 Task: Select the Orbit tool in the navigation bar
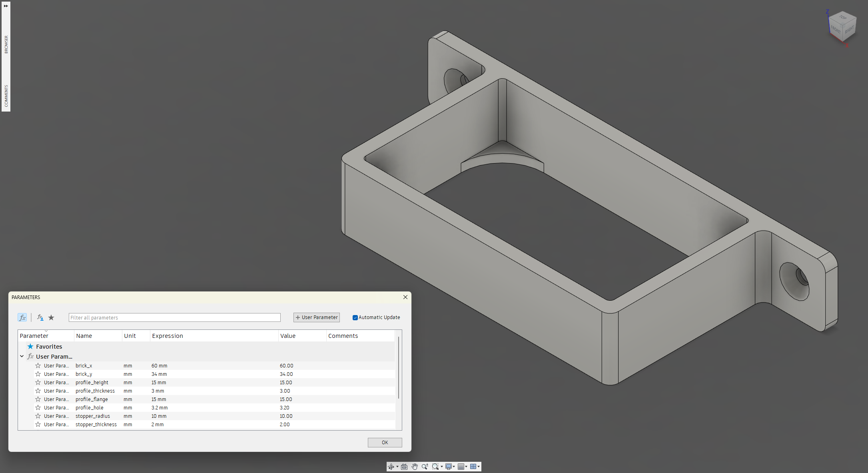391,467
